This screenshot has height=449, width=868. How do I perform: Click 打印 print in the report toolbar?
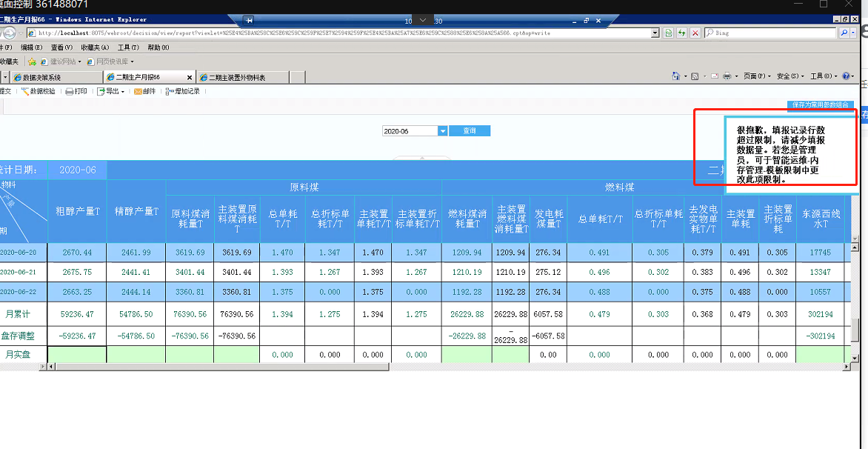pyautogui.click(x=76, y=91)
